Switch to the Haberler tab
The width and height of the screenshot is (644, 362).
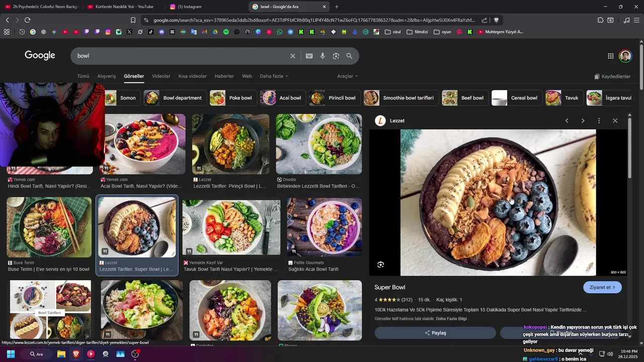click(224, 76)
